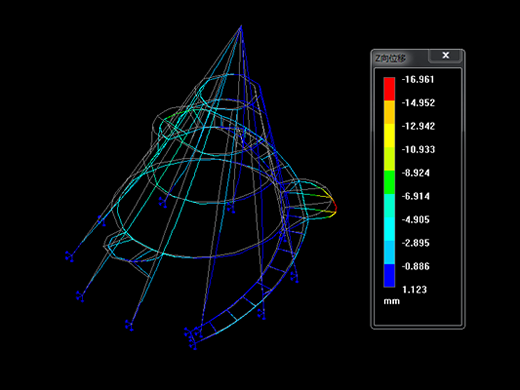Click the -16.961 maximum value label
The image size is (520, 390).
418,79
